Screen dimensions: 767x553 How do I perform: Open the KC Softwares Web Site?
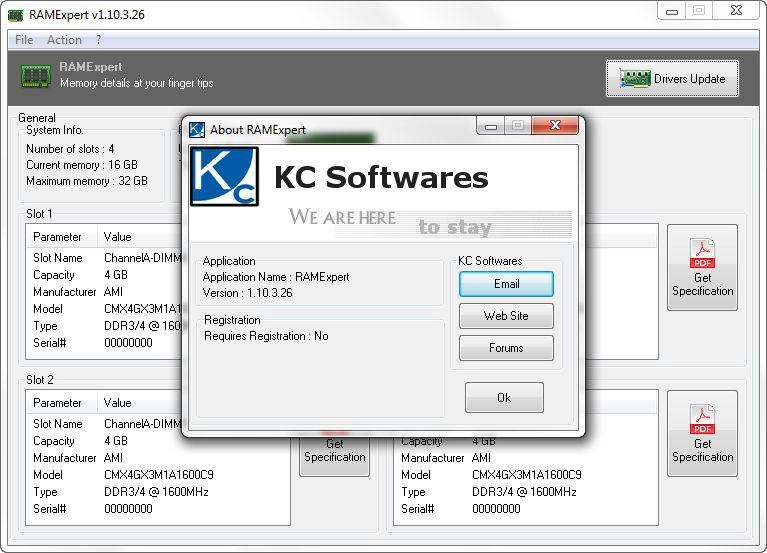coord(506,316)
